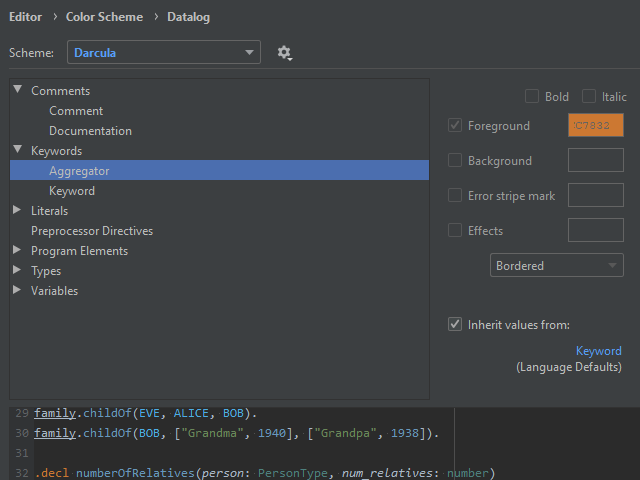This screenshot has height=480, width=640.
Task: Enable the Effects checkbox
Action: pos(455,230)
